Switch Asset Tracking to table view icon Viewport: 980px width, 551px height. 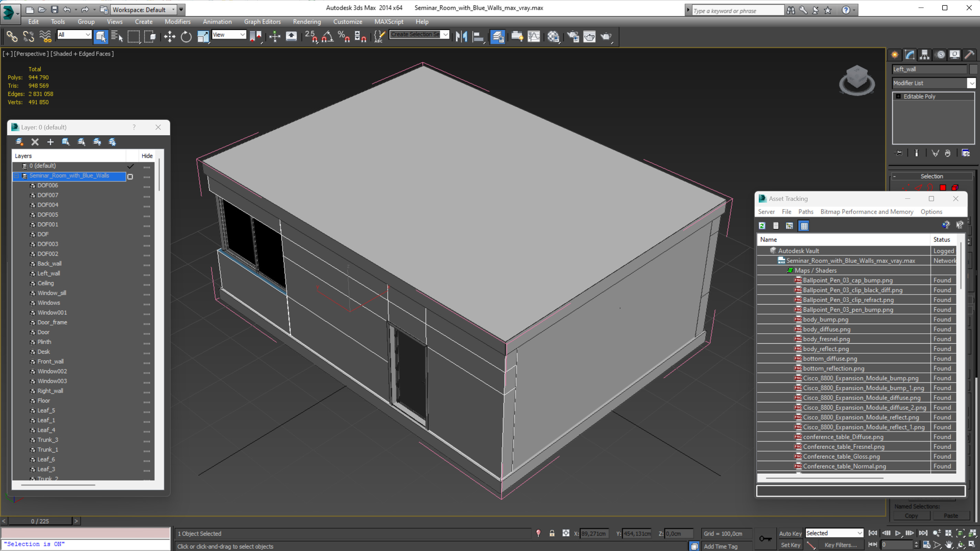(804, 226)
